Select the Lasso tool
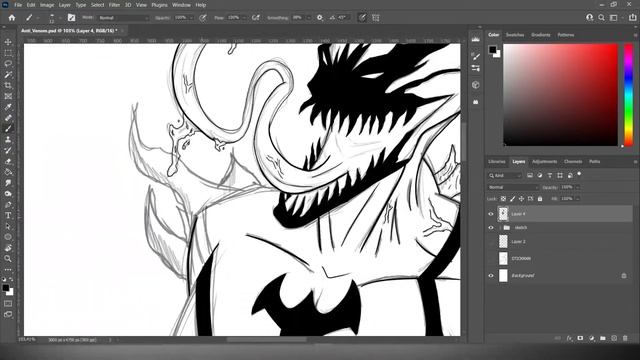Viewport: 640px width, 360px height. 8,64
